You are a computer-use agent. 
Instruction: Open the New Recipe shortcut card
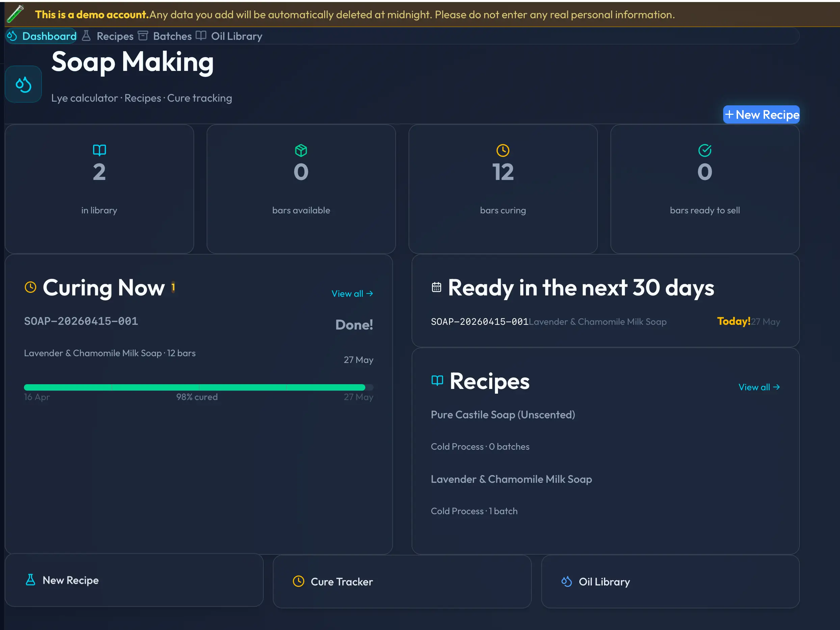tap(134, 580)
